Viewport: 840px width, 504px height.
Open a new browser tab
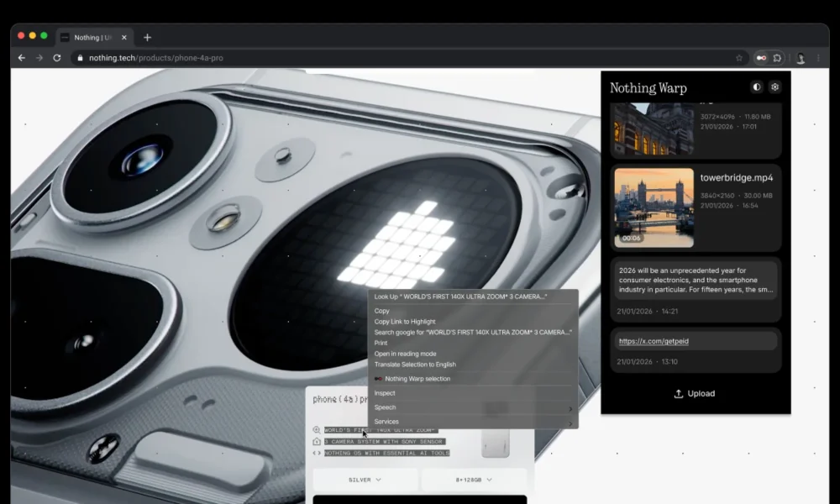(x=148, y=37)
